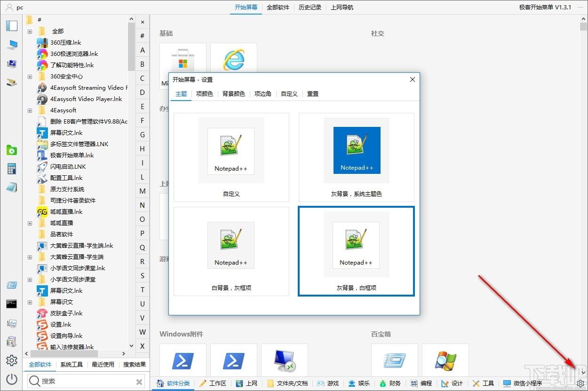Jump to letter S in alphabet index

tap(143, 275)
